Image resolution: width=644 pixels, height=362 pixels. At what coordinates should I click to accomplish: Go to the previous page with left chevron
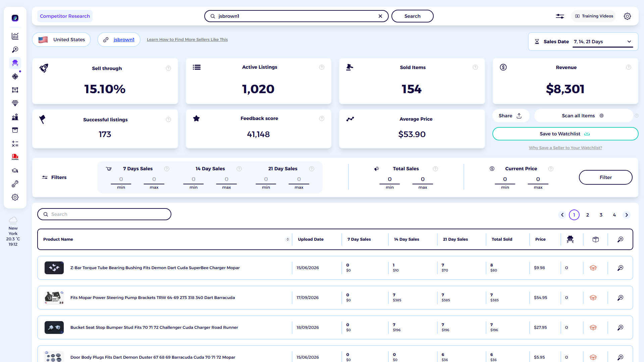click(562, 215)
